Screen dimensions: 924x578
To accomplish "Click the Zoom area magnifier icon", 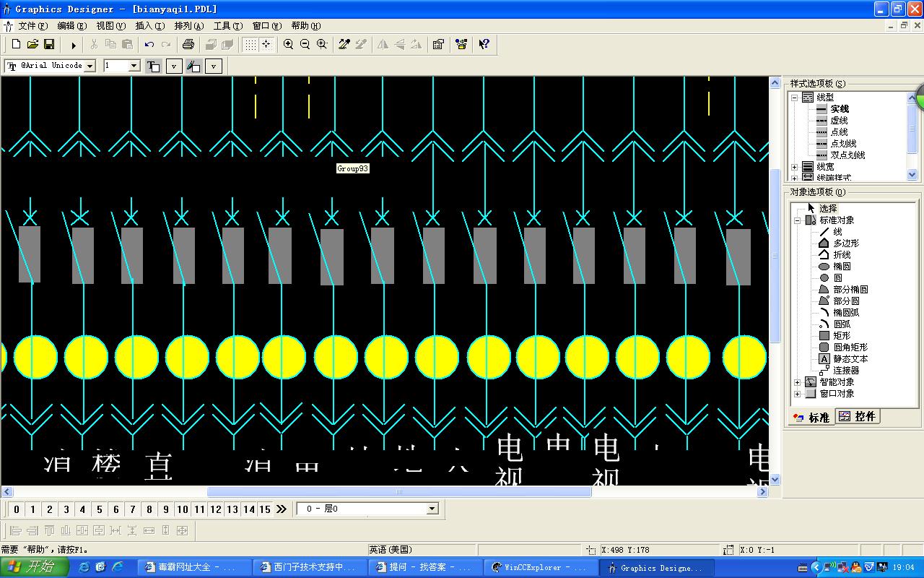I will point(322,45).
